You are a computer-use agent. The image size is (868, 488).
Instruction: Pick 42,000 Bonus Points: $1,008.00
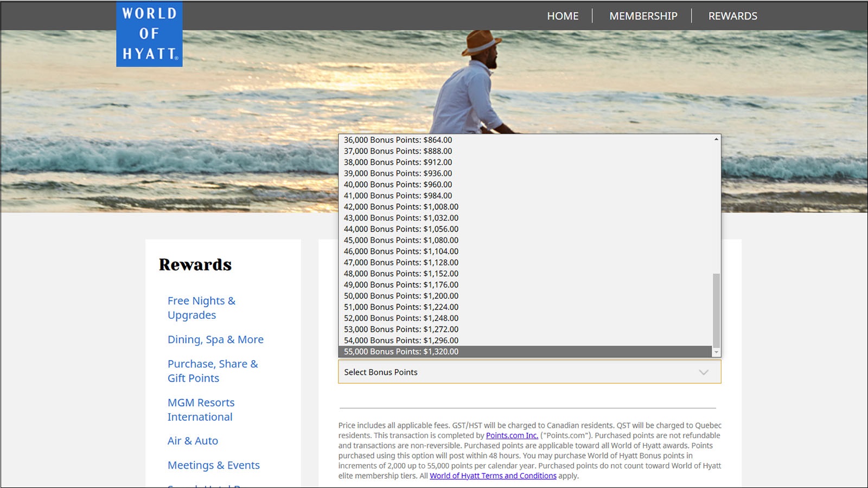click(525, 207)
